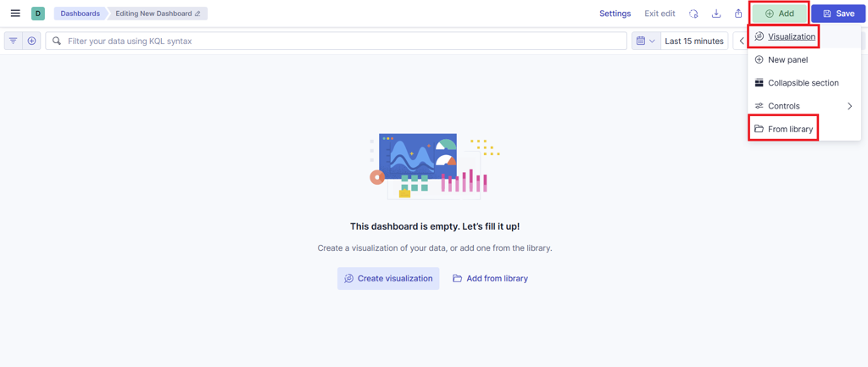Add a Collapsible section
The width and height of the screenshot is (868, 367).
point(804,83)
